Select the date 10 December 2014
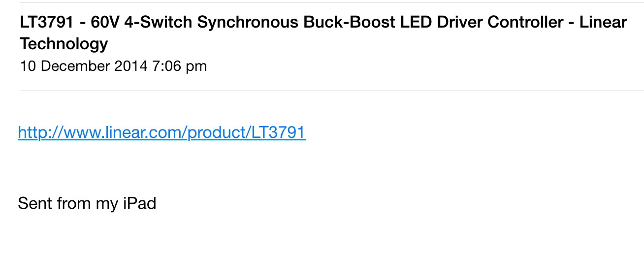 [84, 66]
